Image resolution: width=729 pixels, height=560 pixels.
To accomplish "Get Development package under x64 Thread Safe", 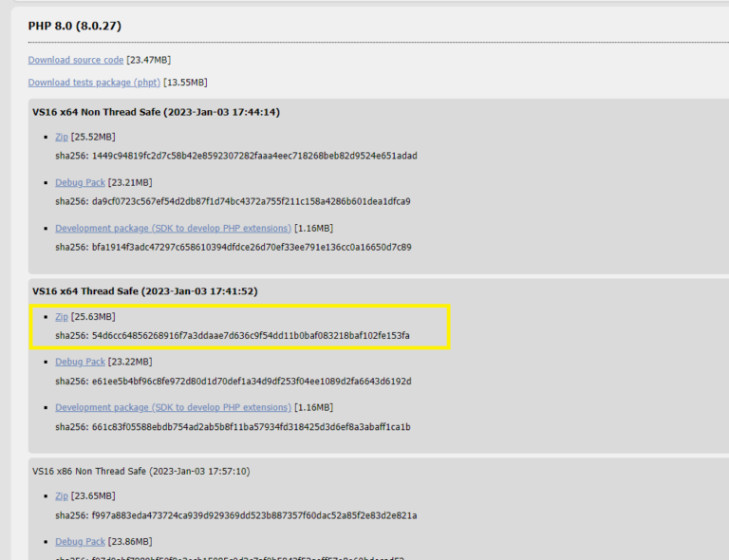I will pos(173,407).
